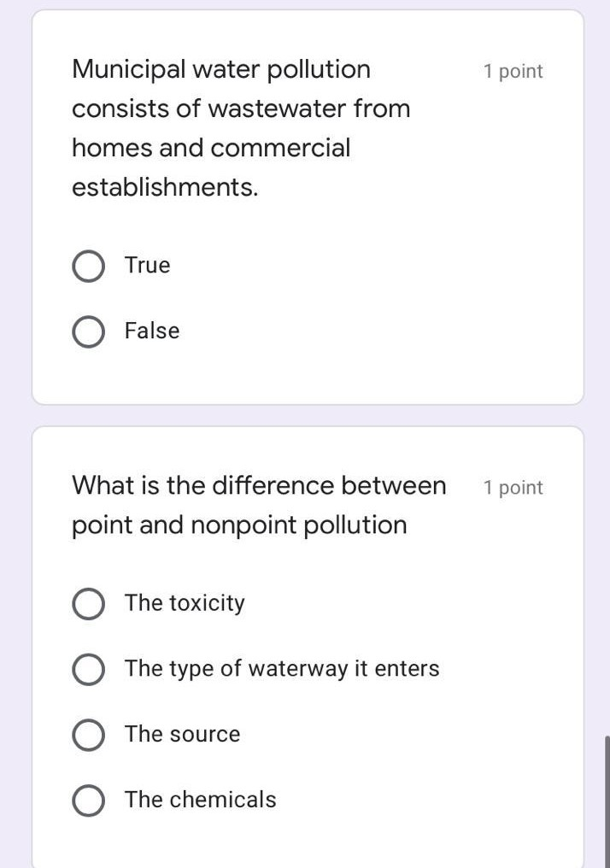The width and height of the screenshot is (610, 868).
Task: Click 'The chemicals' answer label text
Action: pos(199,800)
